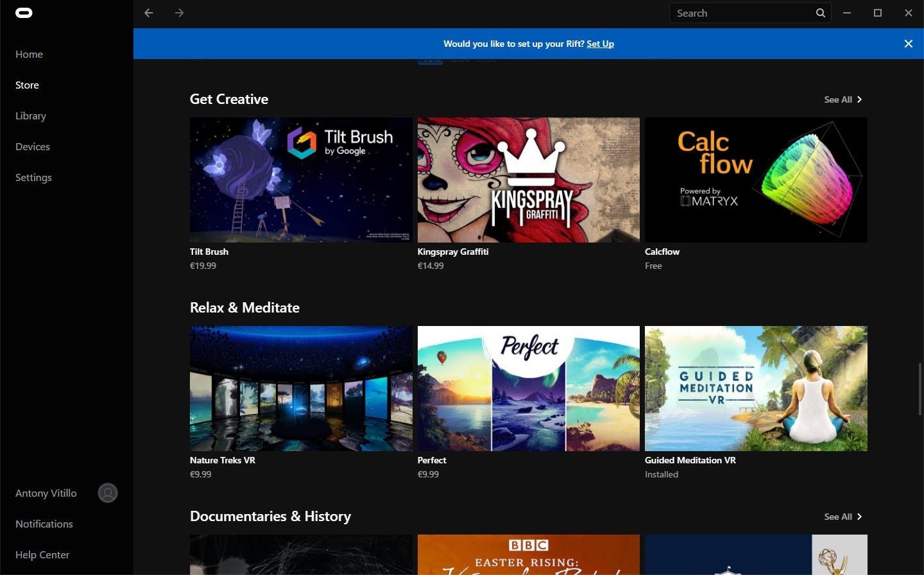Click the Perfect title text
The width and height of the screenshot is (924, 575).
[432, 460]
